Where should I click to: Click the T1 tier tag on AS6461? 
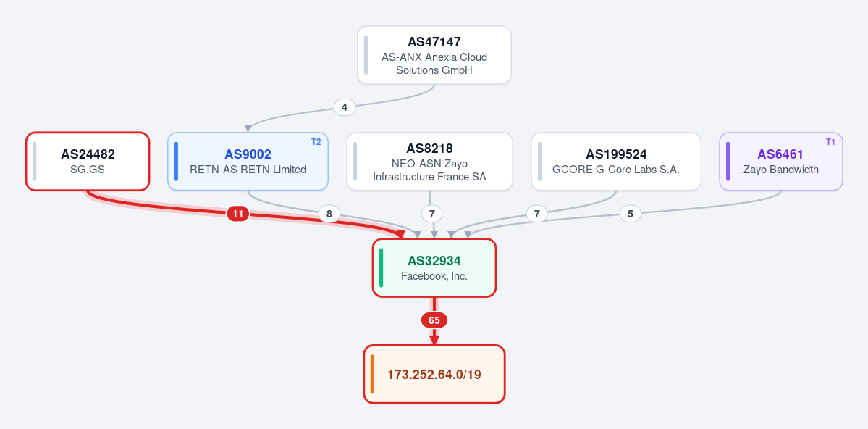(x=830, y=142)
